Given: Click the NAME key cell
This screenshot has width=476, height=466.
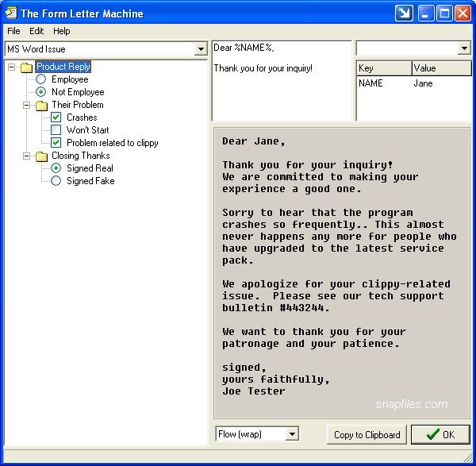Looking at the screenshot, I should pos(370,83).
